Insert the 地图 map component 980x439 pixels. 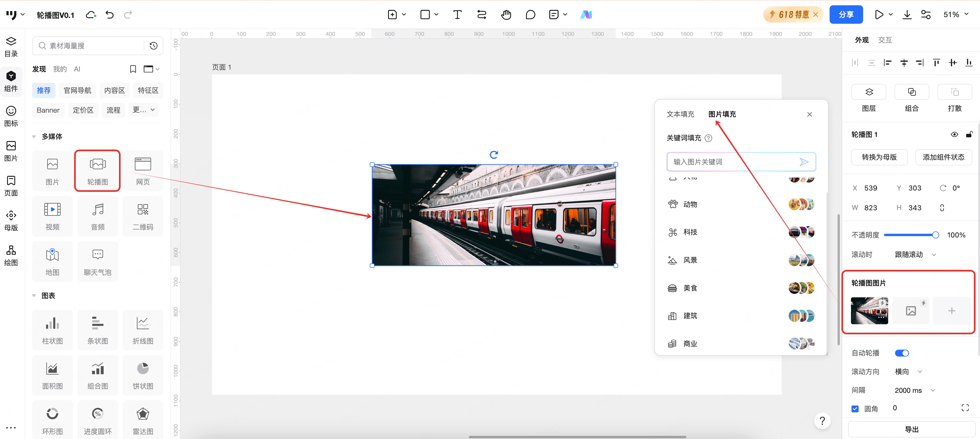(53, 261)
